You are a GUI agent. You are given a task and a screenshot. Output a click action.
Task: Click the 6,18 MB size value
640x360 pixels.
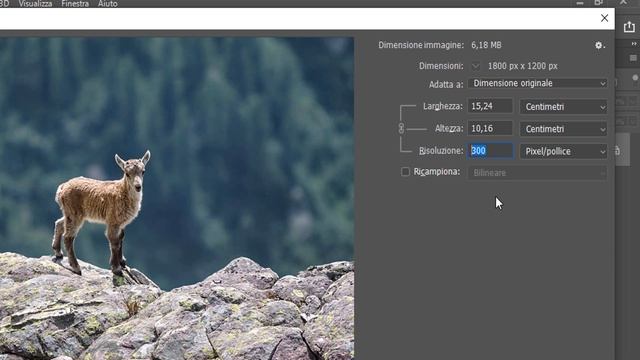pos(486,45)
